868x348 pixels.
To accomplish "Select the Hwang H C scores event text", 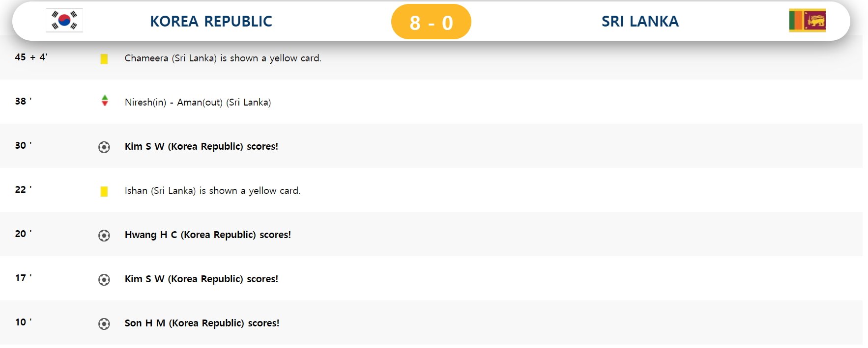I will (x=208, y=235).
